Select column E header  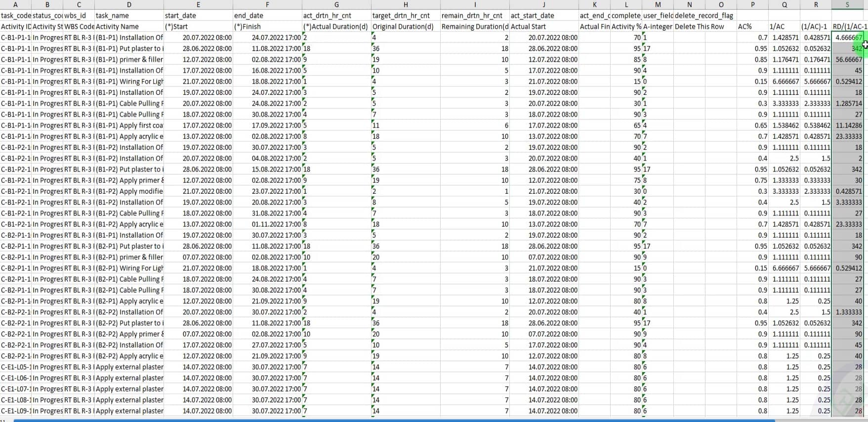pos(198,4)
